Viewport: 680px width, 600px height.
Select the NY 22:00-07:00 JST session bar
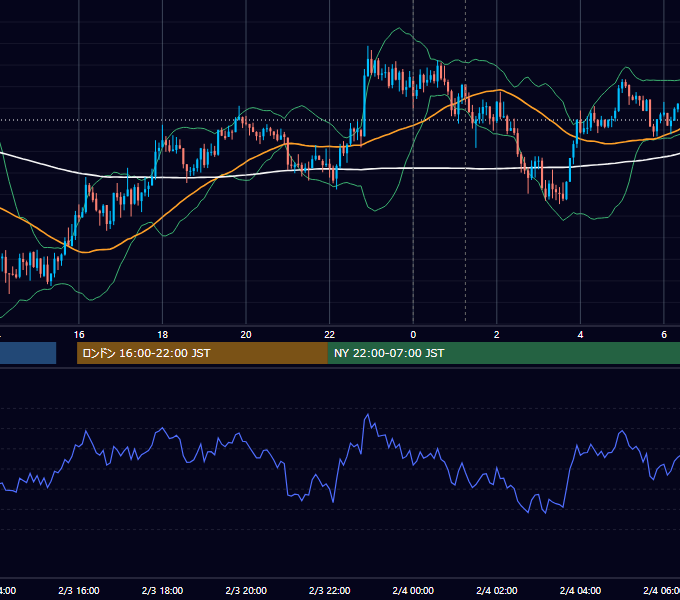point(503,353)
